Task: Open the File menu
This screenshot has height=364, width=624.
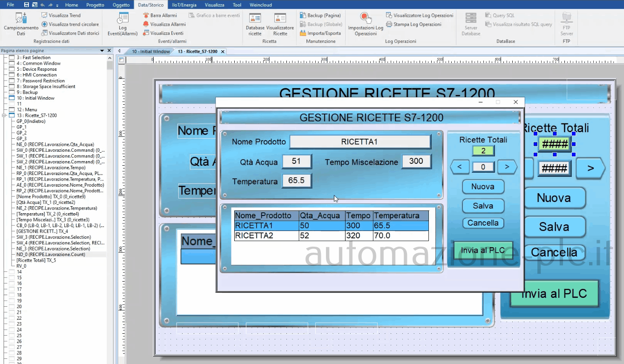Action: point(10,5)
